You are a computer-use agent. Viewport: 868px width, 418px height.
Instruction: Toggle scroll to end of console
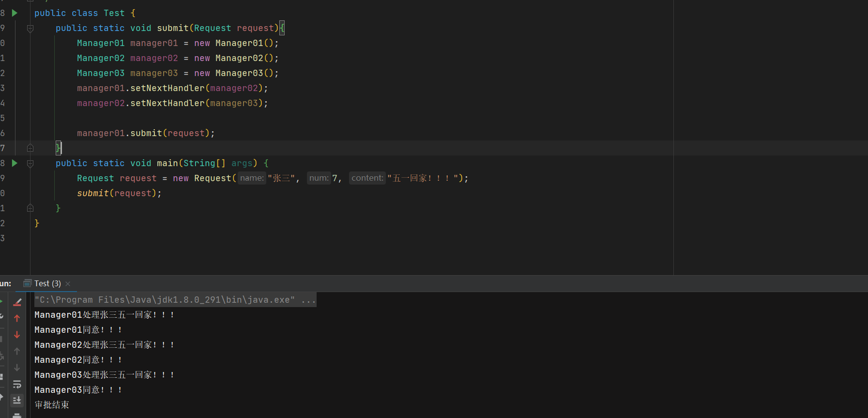[x=17, y=400]
